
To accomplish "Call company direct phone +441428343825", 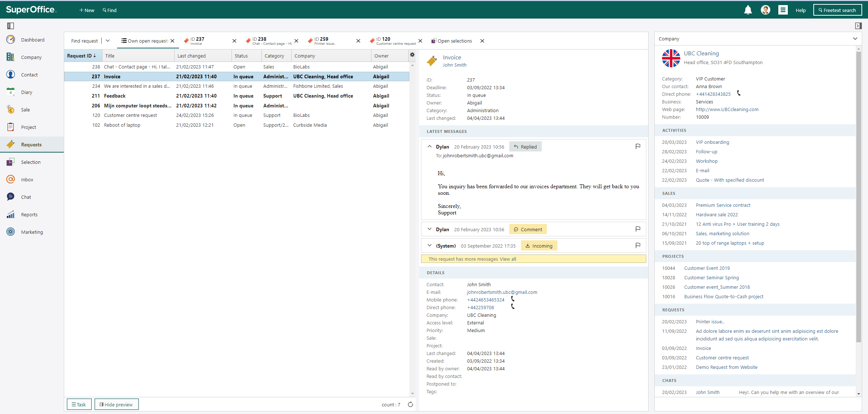I will 739,93.
